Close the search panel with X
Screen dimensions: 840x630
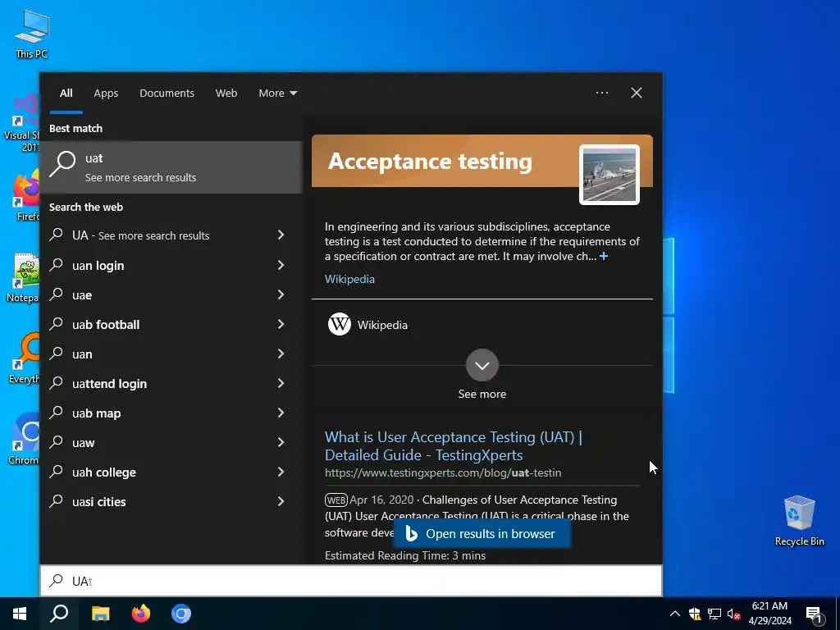click(x=637, y=93)
